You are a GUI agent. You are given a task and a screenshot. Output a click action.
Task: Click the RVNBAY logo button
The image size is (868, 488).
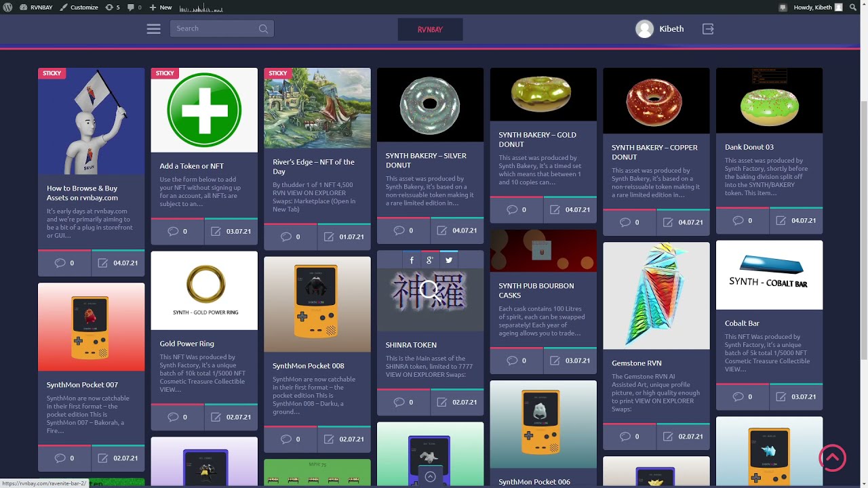coord(430,29)
